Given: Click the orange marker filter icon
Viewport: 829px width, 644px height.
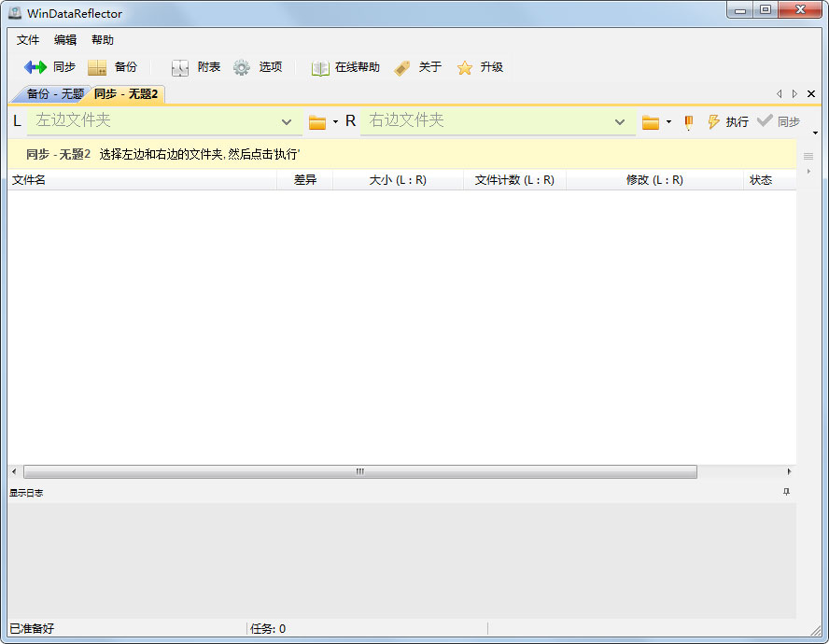Looking at the screenshot, I should point(688,122).
